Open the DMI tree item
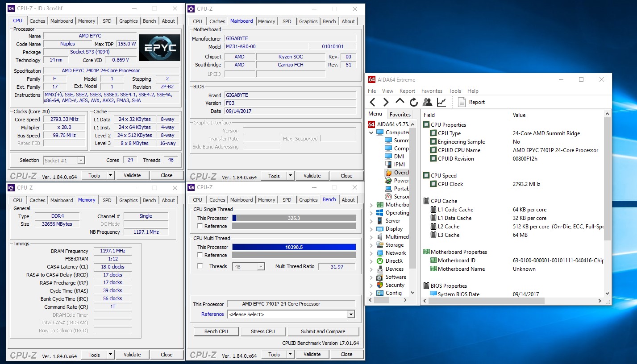 [x=395, y=157]
